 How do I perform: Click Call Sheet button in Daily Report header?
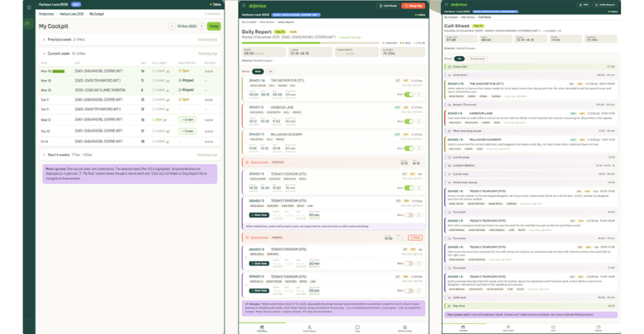388,6
